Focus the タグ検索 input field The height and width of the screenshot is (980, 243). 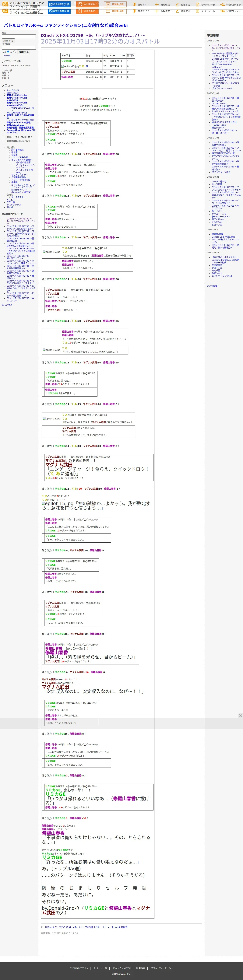[x=19, y=47]
